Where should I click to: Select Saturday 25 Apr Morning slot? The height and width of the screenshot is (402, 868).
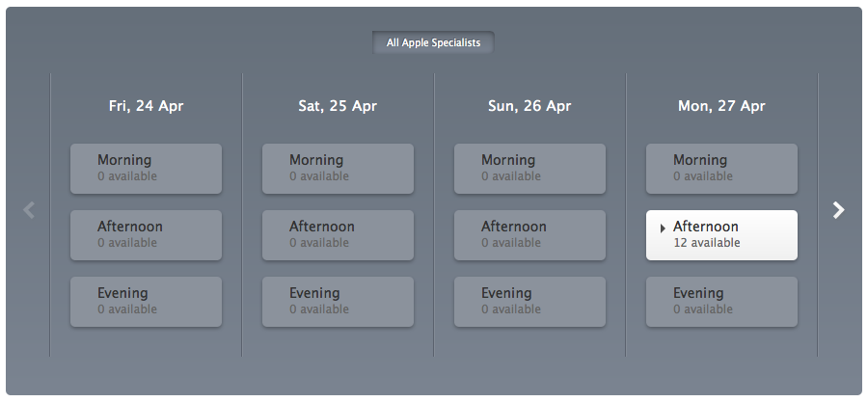pos(338,169)
